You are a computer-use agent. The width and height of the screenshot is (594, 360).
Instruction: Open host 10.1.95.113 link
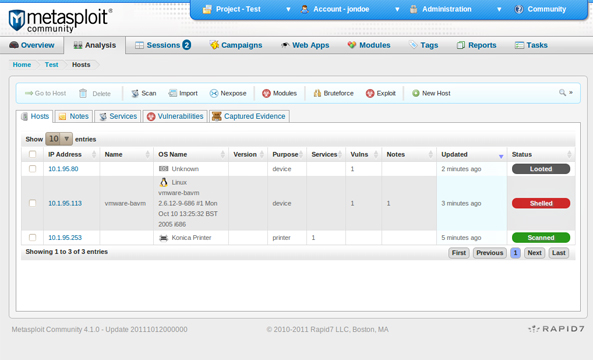coord(65,203)
